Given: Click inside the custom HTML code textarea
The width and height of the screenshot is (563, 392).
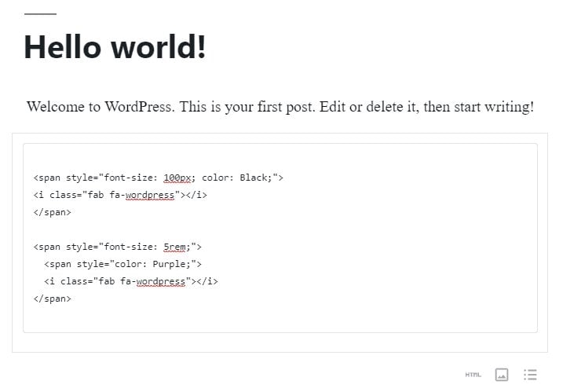Looking at the screenshot, I should pos(280,238).
